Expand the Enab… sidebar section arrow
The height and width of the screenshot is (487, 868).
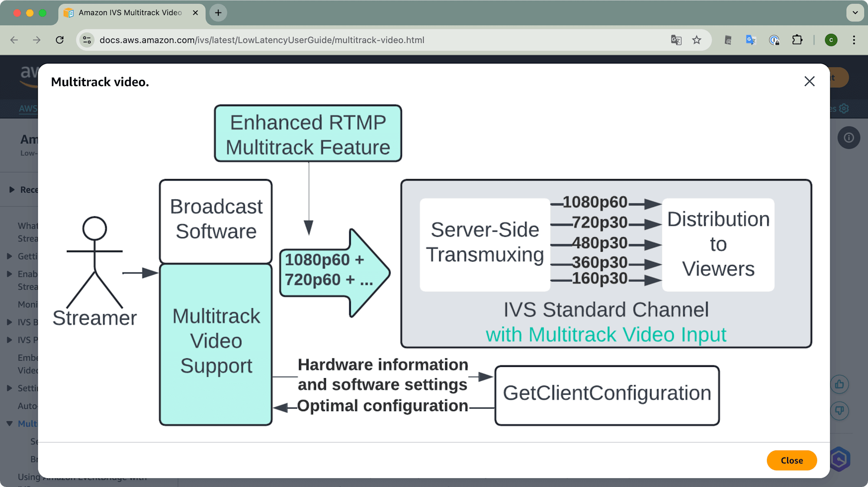click(x=10, y=274)
